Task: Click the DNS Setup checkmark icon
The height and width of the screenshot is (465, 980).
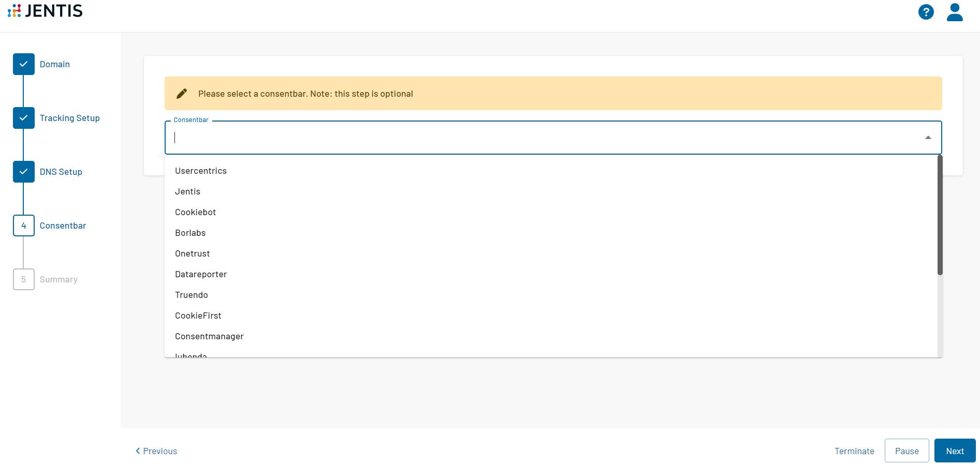Action: pos(24,172)
